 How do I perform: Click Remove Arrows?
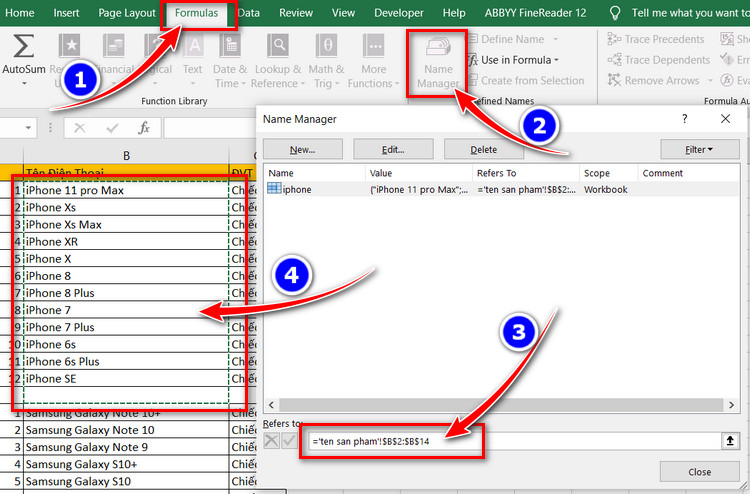pos(653,80)
